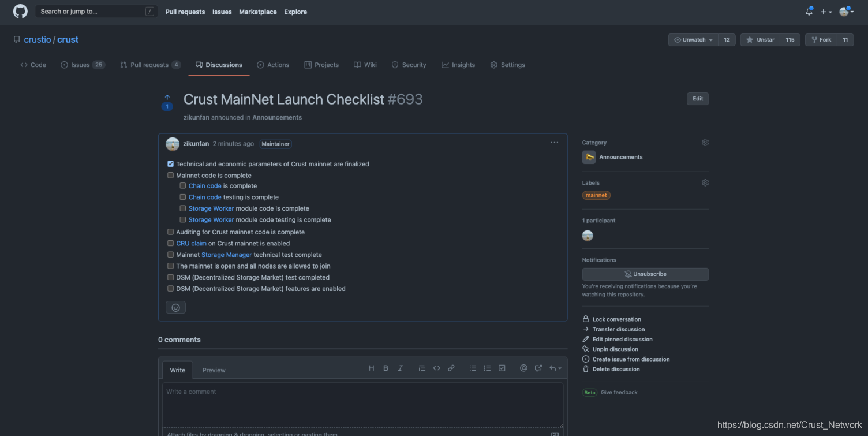Open the Wiki tab
Image resolution: width=868 pixels, height=436 pixels.
click(365, 65)
